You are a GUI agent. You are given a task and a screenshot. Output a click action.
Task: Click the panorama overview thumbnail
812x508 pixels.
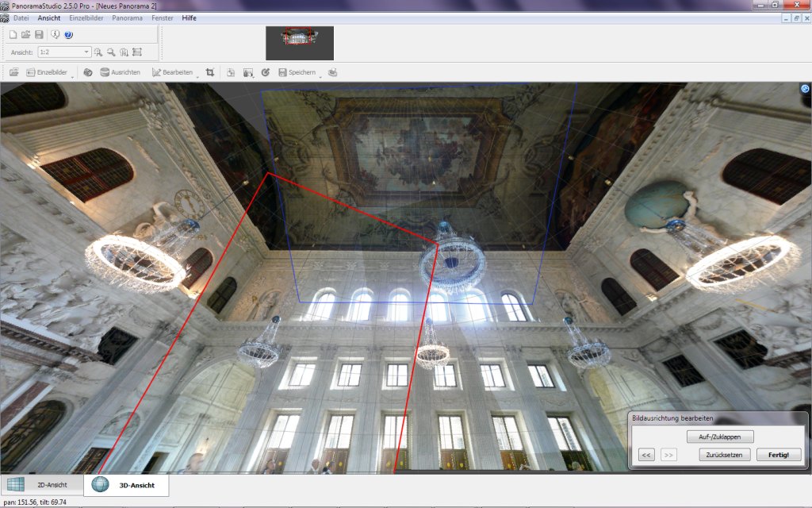pyautogui.click(x=300, y=43)
